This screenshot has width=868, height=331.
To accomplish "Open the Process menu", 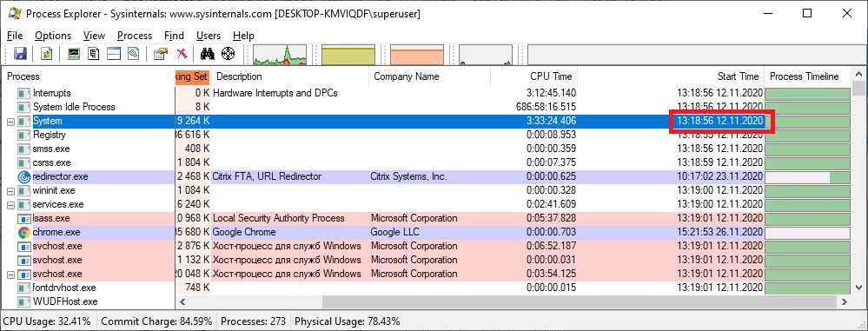I will 135,36.
